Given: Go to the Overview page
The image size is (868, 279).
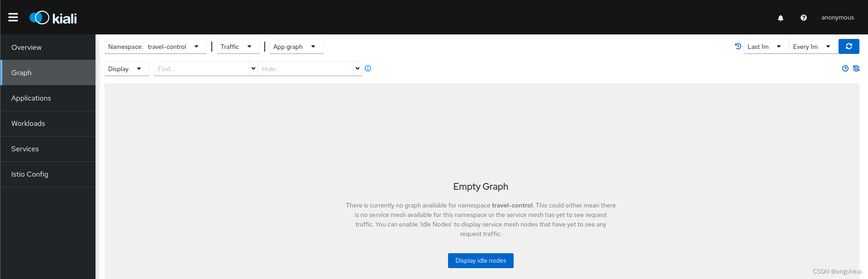Looking at the screenshot, I should tap(48, 47).
